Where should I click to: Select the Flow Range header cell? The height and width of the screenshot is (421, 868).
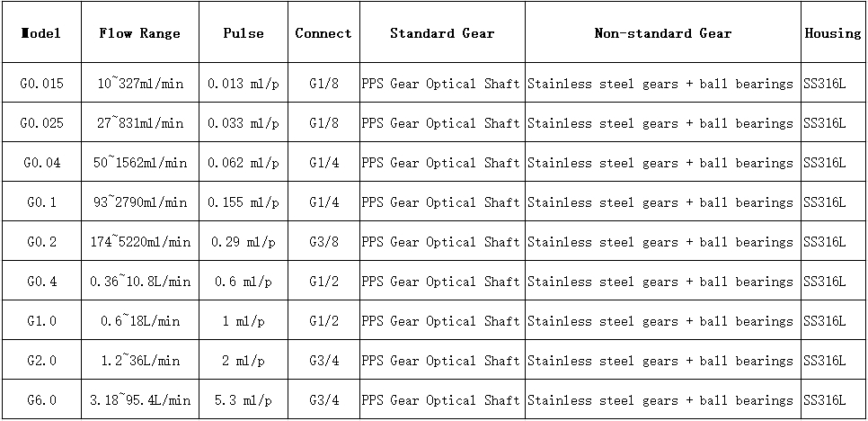point(140,33)
